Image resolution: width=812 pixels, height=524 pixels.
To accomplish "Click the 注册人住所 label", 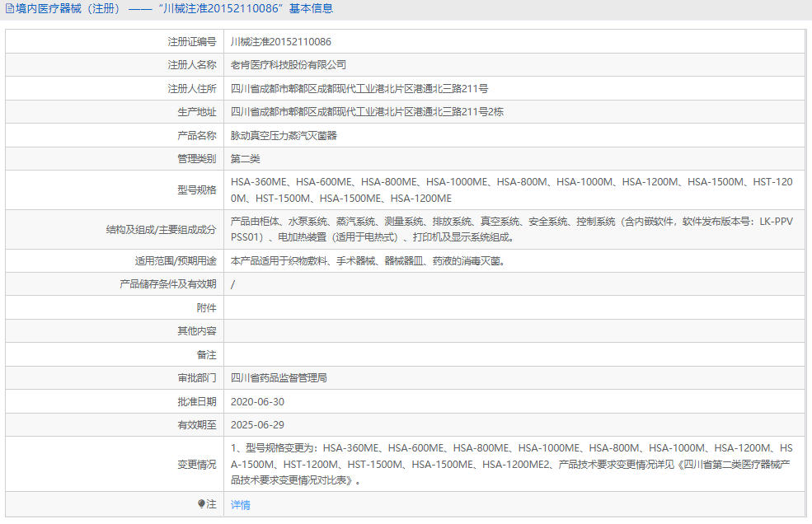I will click(x=191, y=88).
